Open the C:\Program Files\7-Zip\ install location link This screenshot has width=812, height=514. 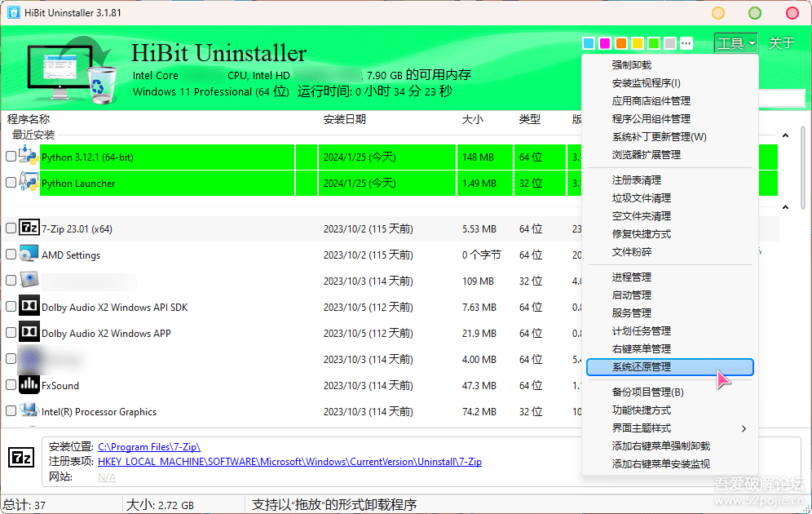click(148, 446)
